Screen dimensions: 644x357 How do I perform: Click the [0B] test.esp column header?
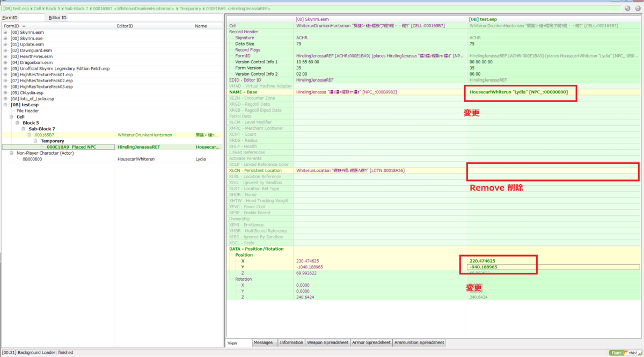click(554, 19)
